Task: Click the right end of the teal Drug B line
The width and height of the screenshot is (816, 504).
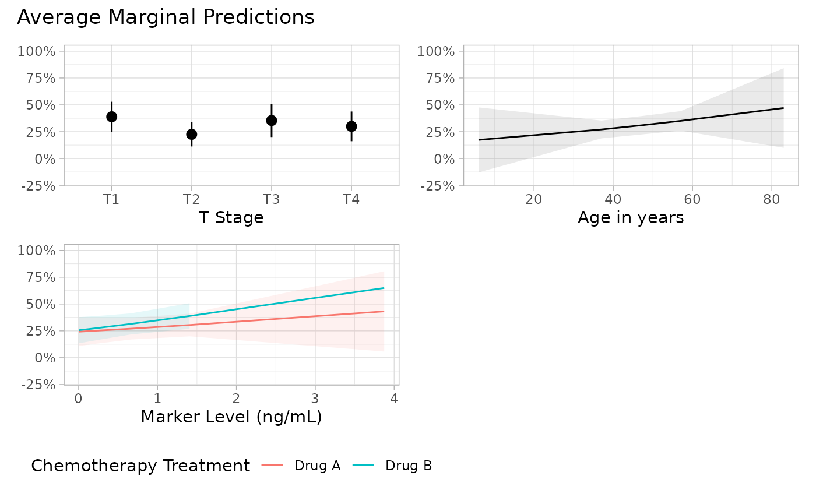Action: click(383, 288)
